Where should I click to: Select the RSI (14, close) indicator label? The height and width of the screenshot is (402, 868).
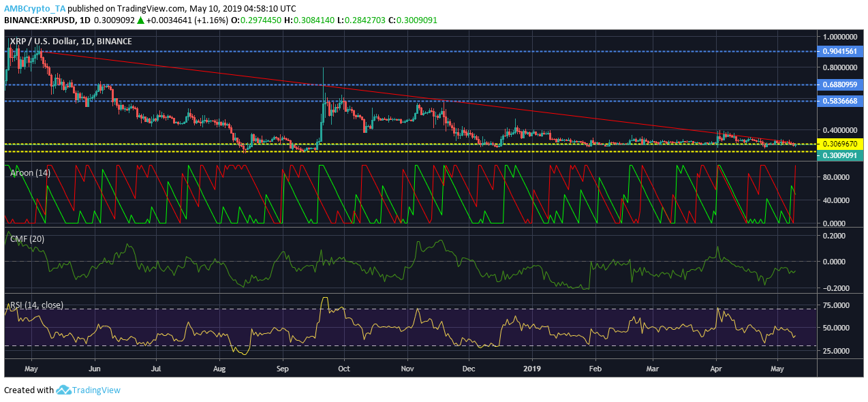(x=36, y=305)
